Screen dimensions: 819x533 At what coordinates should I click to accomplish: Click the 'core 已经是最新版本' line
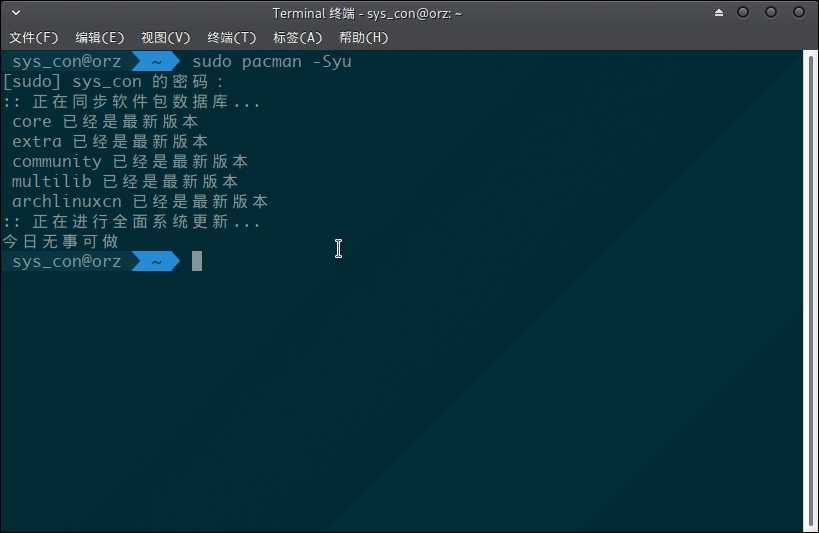point(105,122)
